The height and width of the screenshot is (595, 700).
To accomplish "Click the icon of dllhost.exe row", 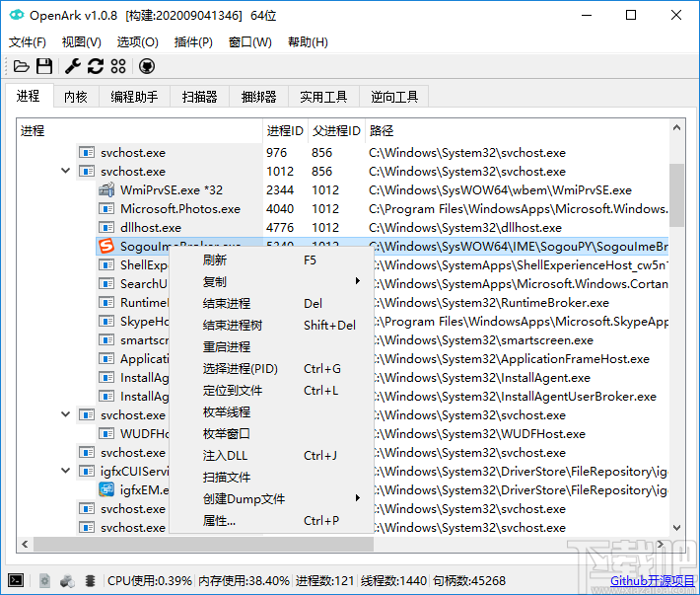I will (106, 227).
